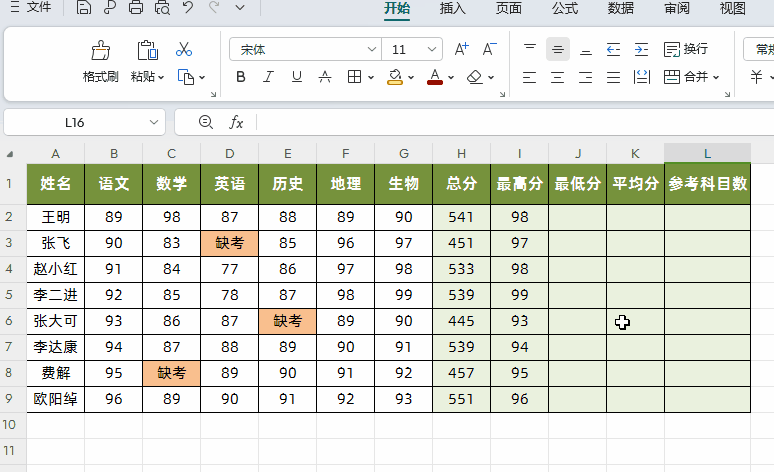Screen dimensions: 774x472
Task: Open the 文件 menu
Action: tap(31, 7)
